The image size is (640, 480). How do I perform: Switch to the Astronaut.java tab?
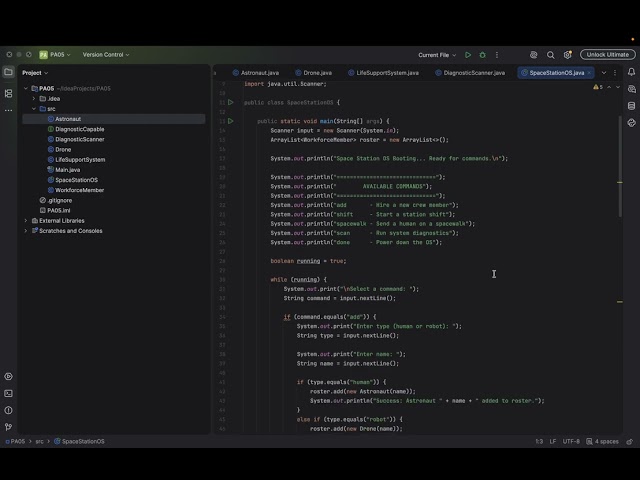pos(256,73)
